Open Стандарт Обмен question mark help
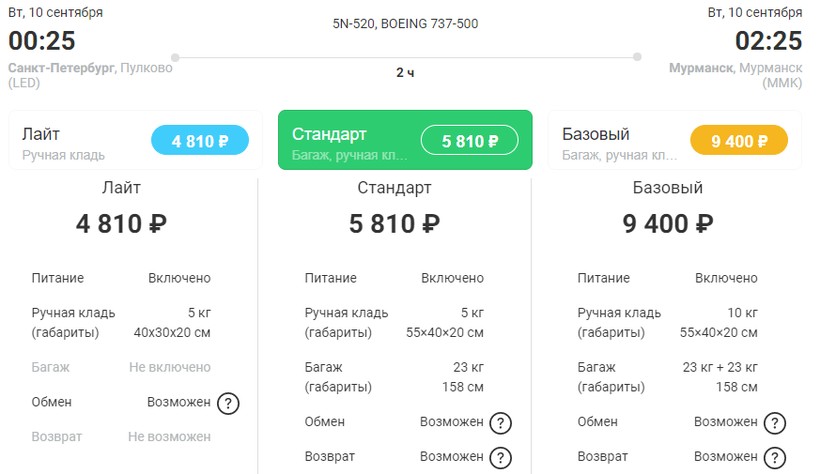The width and height of the screenshot is (820, 474). (501, 423)
